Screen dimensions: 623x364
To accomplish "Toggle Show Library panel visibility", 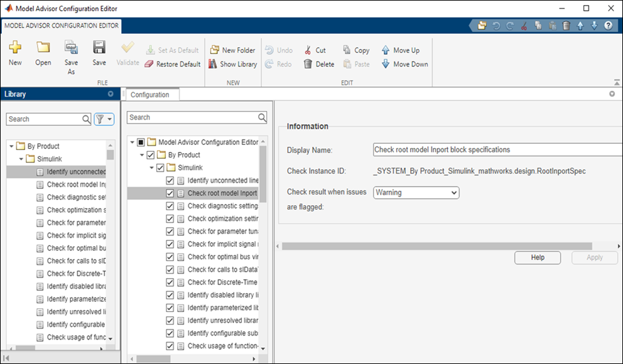I will [232, 63].
